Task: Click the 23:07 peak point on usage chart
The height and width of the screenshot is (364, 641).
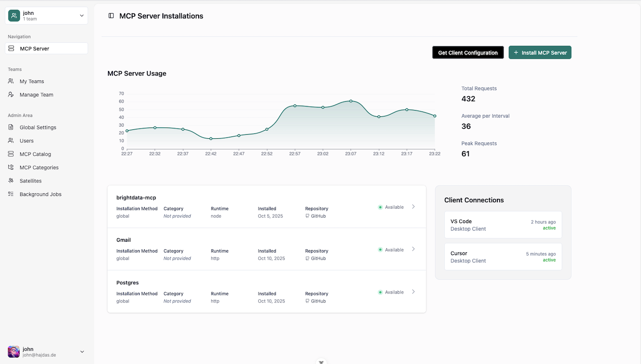Action: point(350,101)
